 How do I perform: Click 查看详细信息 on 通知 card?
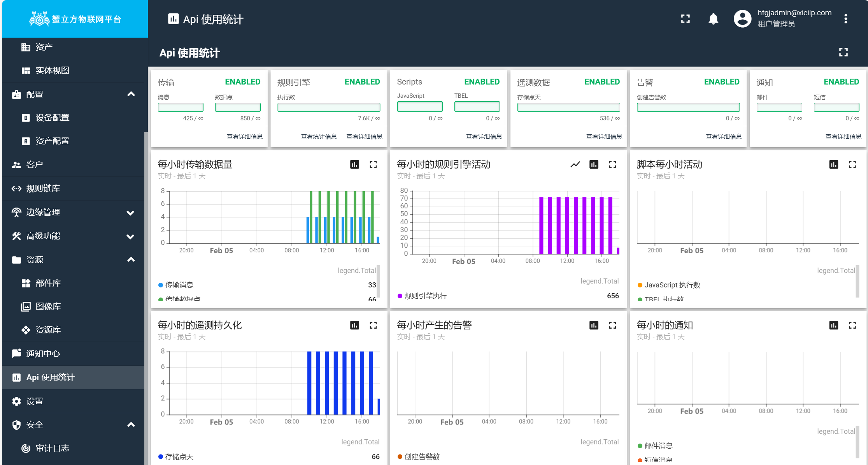tap(843, 137)
